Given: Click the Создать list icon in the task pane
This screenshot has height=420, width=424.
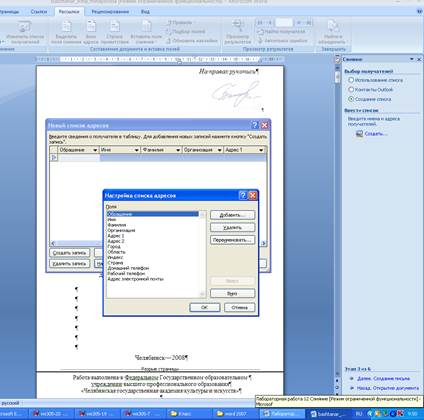Looking at the screenshot, I should [x=359, y=134].
